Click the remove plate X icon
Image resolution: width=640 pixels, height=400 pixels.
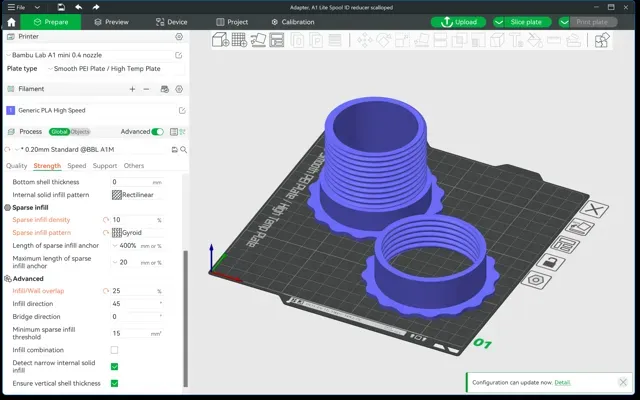[594, 210]
